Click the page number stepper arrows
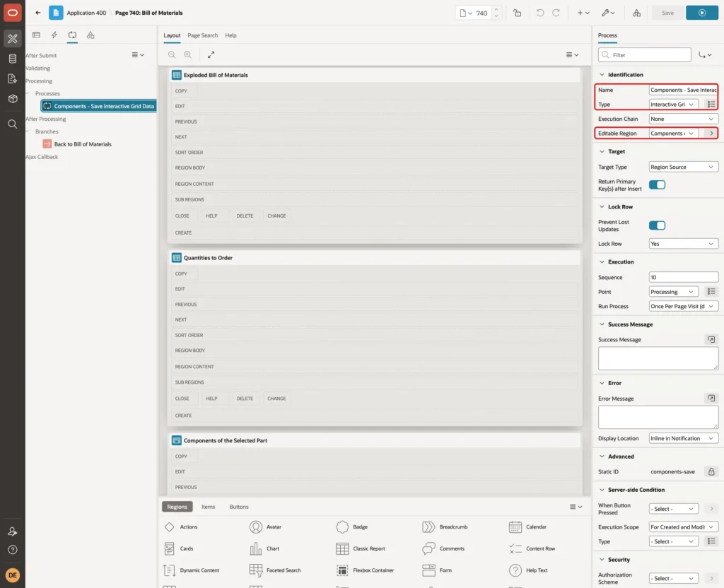724x588 pixels. (496, 13)
